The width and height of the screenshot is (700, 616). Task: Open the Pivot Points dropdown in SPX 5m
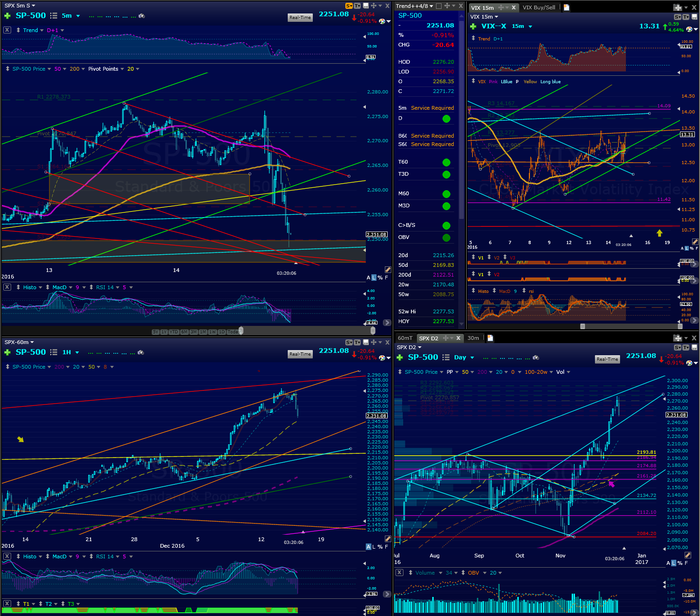(122, 69)
